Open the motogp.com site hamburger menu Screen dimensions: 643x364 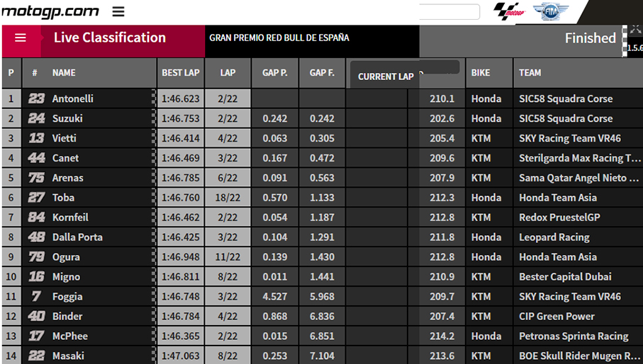click(x=118, y=11)
